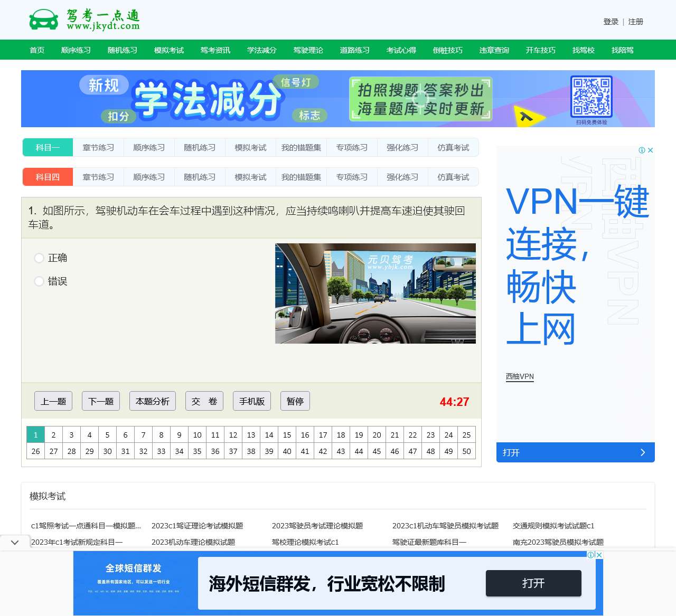
Task: Open 模拟考试 in the navigation bar
Action: [168, 50]
